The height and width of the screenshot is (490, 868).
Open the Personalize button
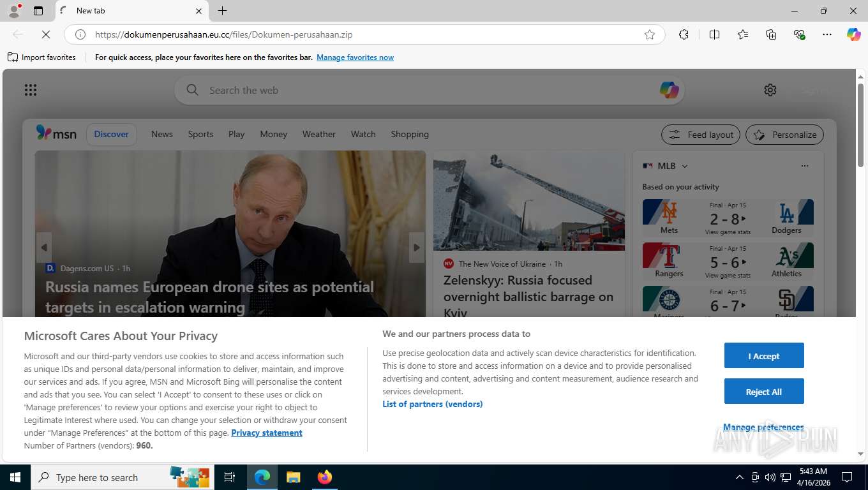click(x=785, y=135)
